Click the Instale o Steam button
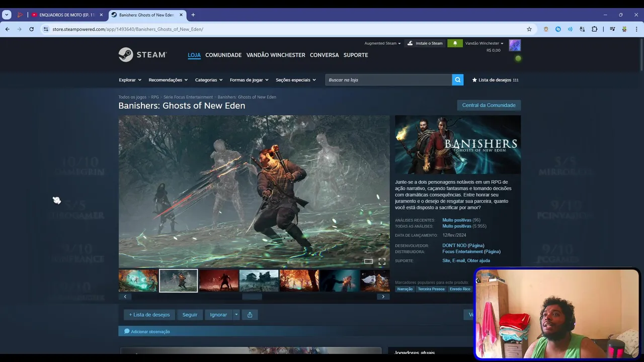The image size is (644, 362). coord(425,43)
